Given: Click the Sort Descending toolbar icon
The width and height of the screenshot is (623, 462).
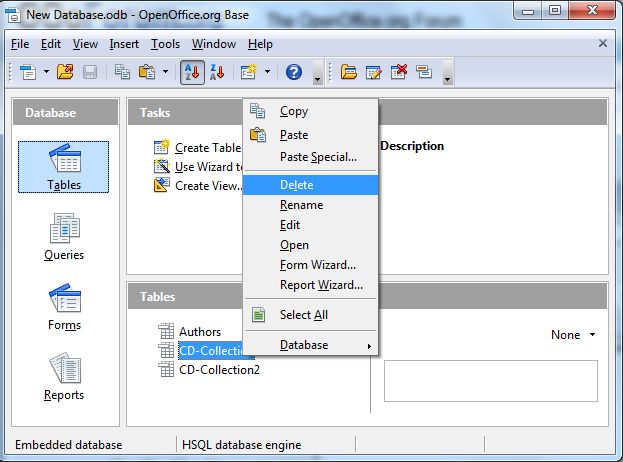Looking at the screenshot, I should [216, 72].
